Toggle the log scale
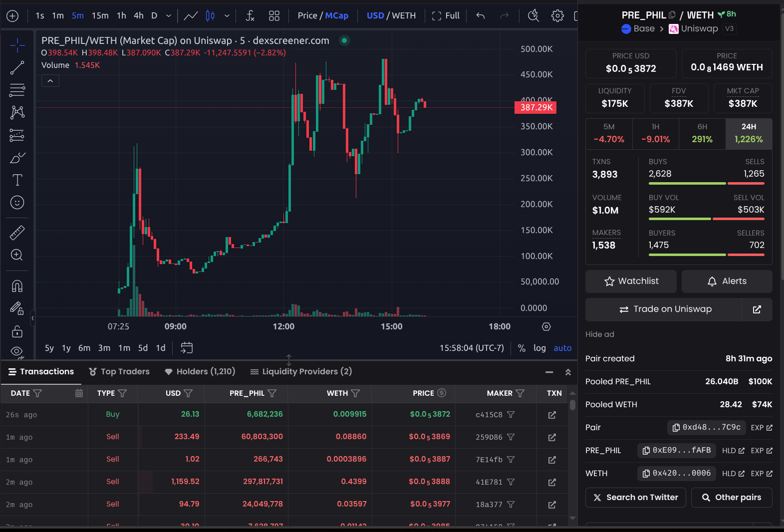Viewport: 784px width, 532px height. [x=539, y=348]
